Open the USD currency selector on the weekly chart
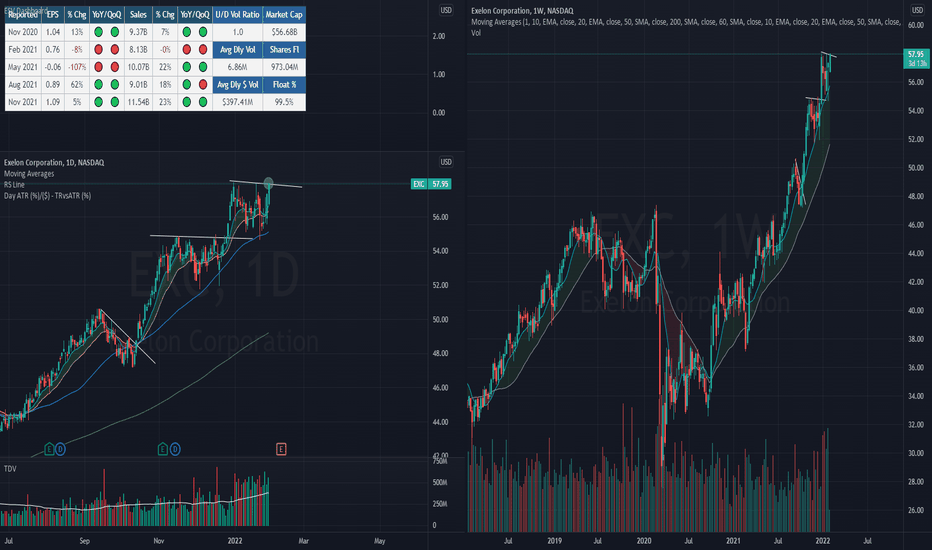The height and width of the screenshot is (550, 932). point(917,10)
